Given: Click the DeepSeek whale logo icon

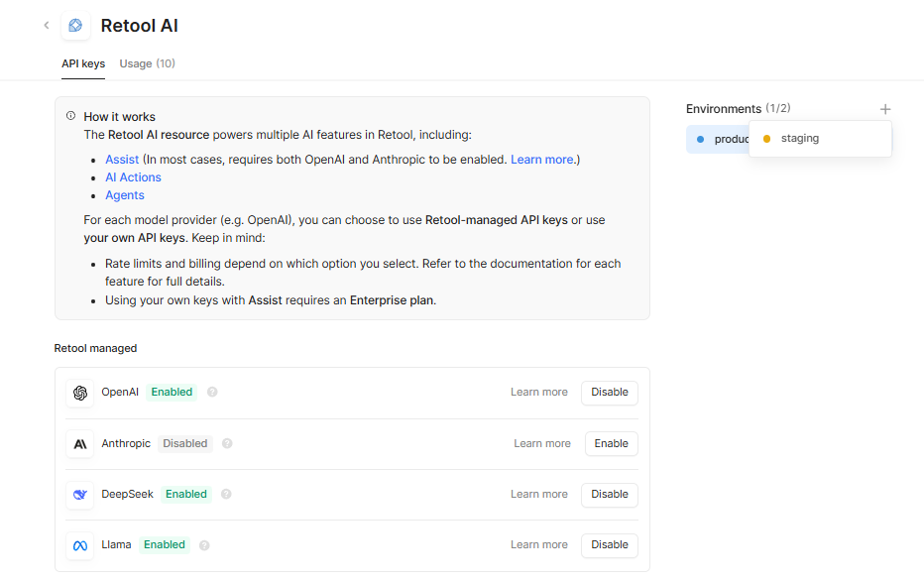Looking at the screenshot, I should [x=80, y=495].
